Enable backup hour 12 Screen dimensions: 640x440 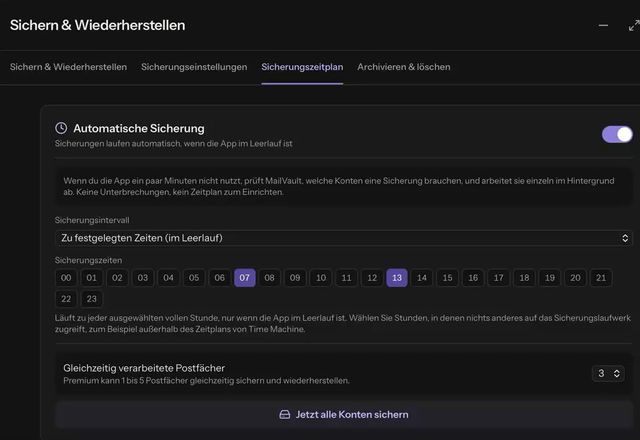(372, 278)
